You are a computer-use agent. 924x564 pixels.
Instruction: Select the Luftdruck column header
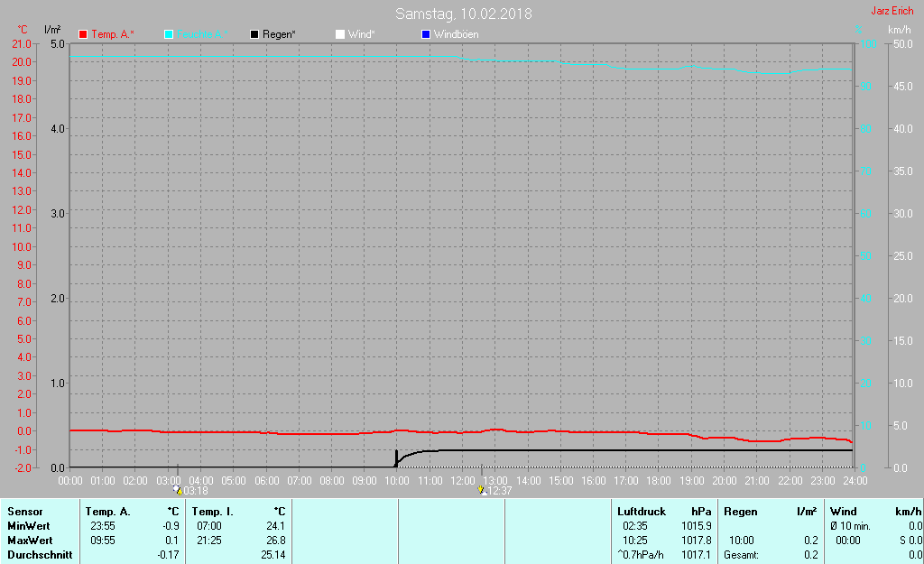point(642,512)
